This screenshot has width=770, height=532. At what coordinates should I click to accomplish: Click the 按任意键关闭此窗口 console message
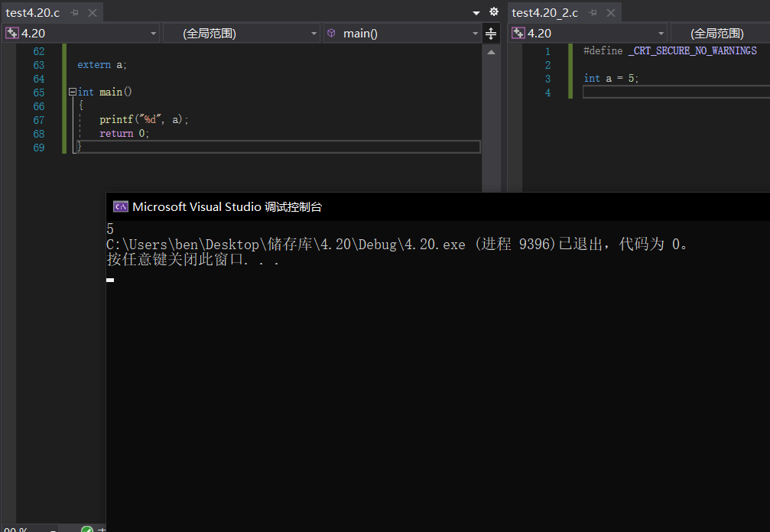[193, 260]
